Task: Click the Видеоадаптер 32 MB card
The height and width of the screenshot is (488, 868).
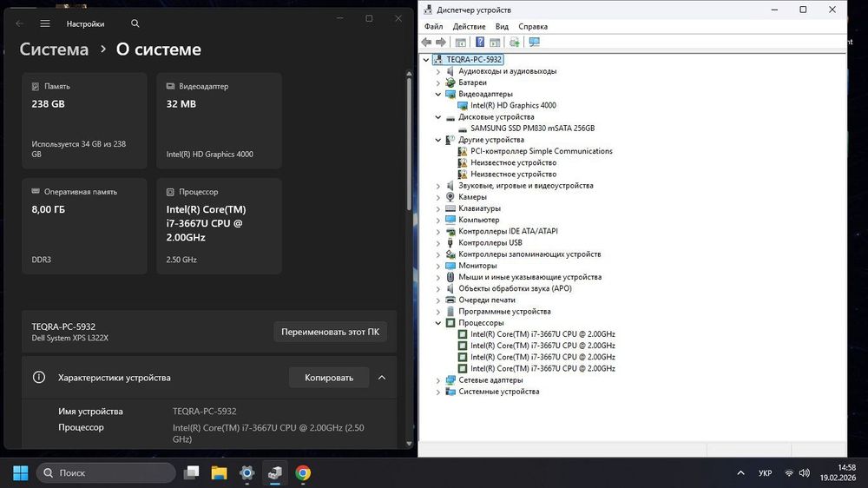Action: click(x=219, y=120)
